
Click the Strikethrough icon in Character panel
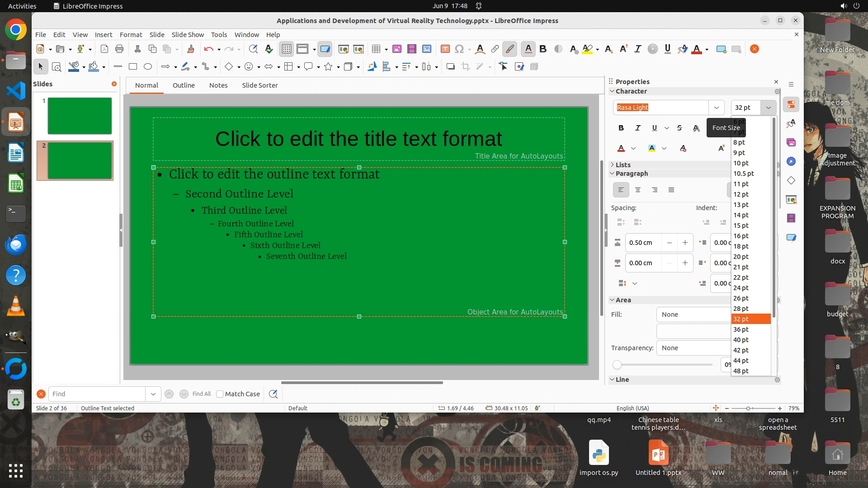click(x=679, y=128)
